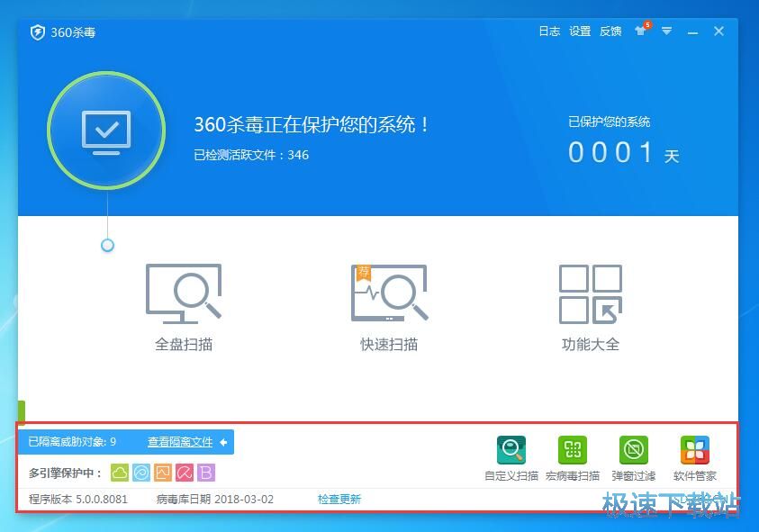Click the red engine icon
This screenshot has width=759, height=532.
tap(185, 473)
